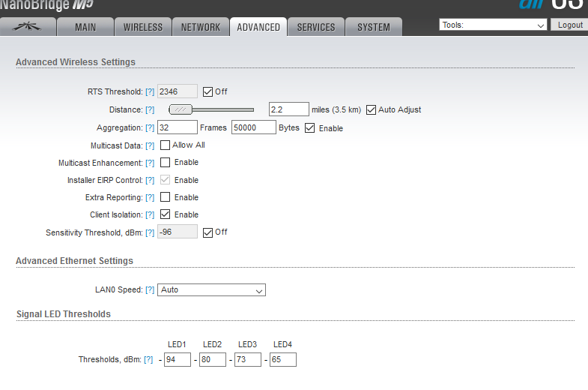Open Client Isolation help [?] link
Screen dimensions: 588x390
click(x=150, y=215)
